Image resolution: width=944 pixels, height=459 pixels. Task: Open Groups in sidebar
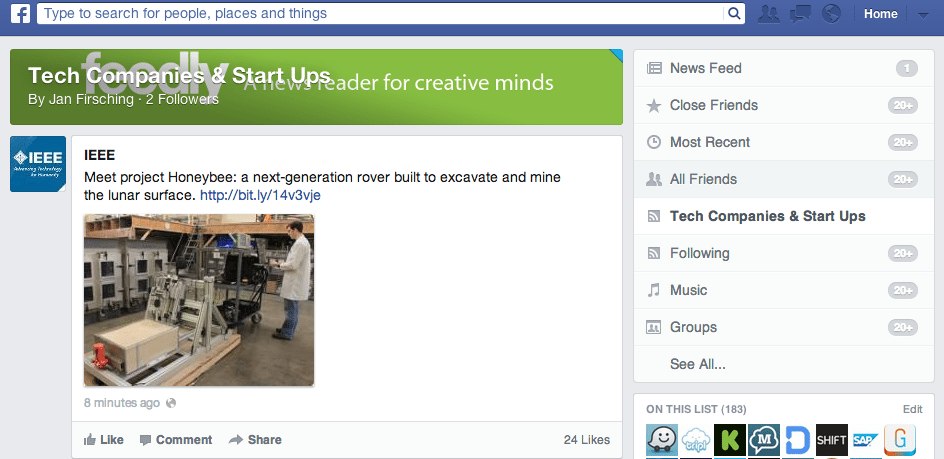784,327
